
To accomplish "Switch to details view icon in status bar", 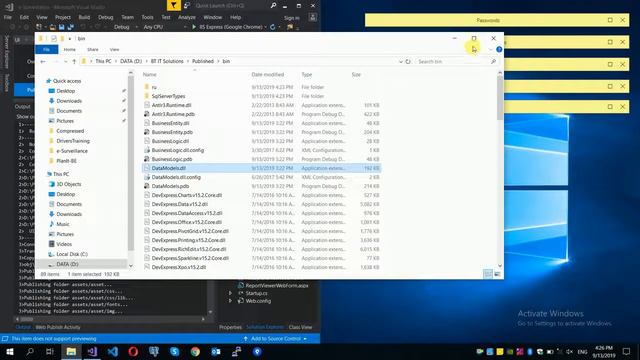I will coord(488,274).
